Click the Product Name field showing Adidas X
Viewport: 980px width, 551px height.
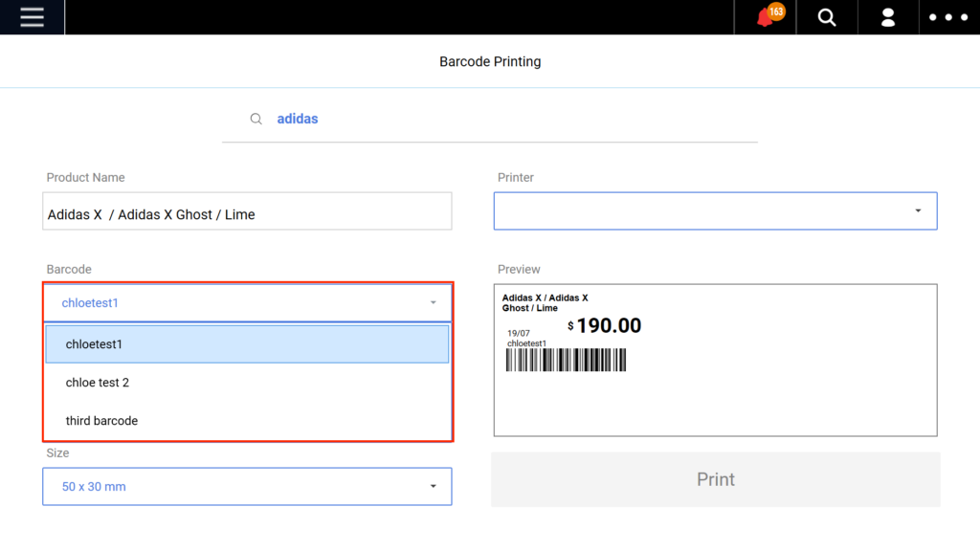coord(247,210)
